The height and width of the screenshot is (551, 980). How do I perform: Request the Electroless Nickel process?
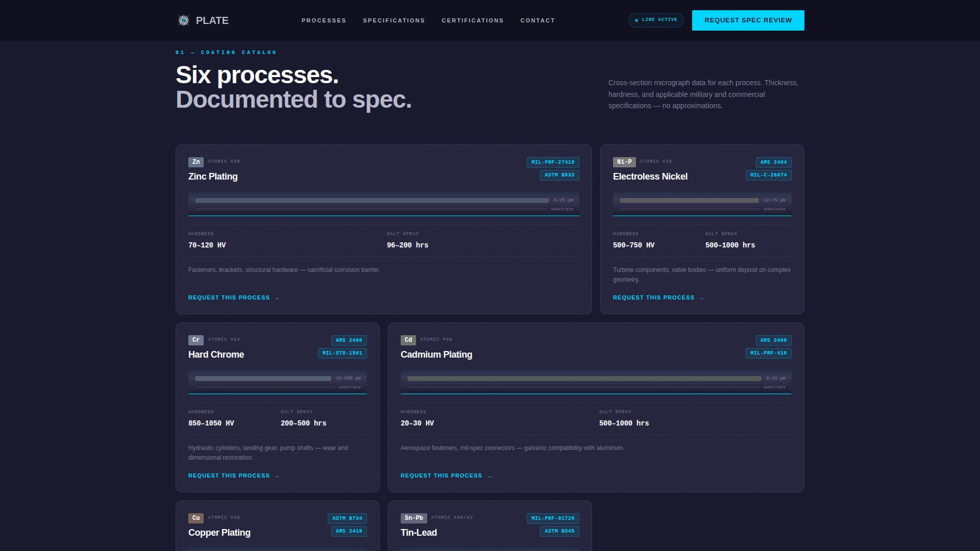[x=658, y=297]
